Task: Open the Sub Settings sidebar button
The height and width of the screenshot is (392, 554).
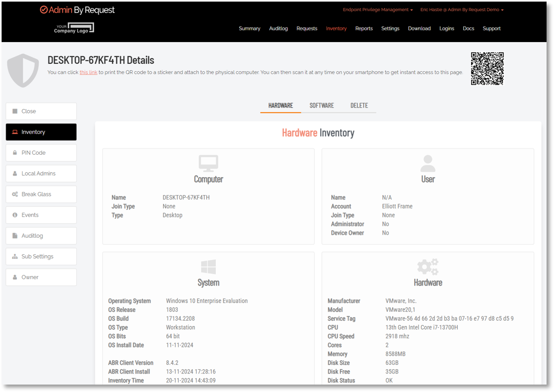Action: pyautogui.click(x=41, y=256)
